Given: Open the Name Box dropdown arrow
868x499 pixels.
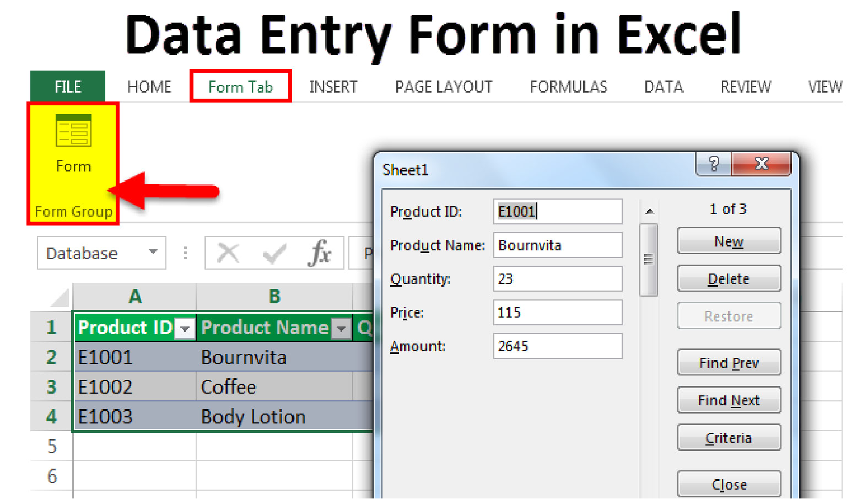Looking at the screenshot, I should [153, 253].
